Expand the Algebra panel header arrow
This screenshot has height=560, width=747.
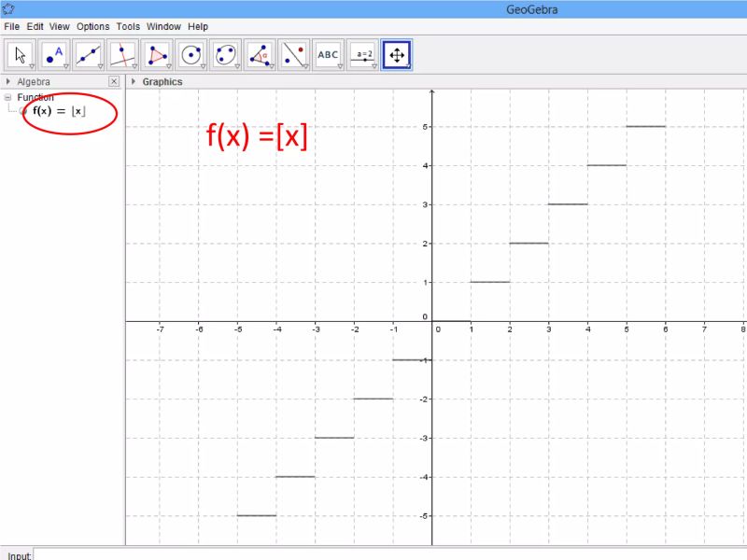point(7,81)
